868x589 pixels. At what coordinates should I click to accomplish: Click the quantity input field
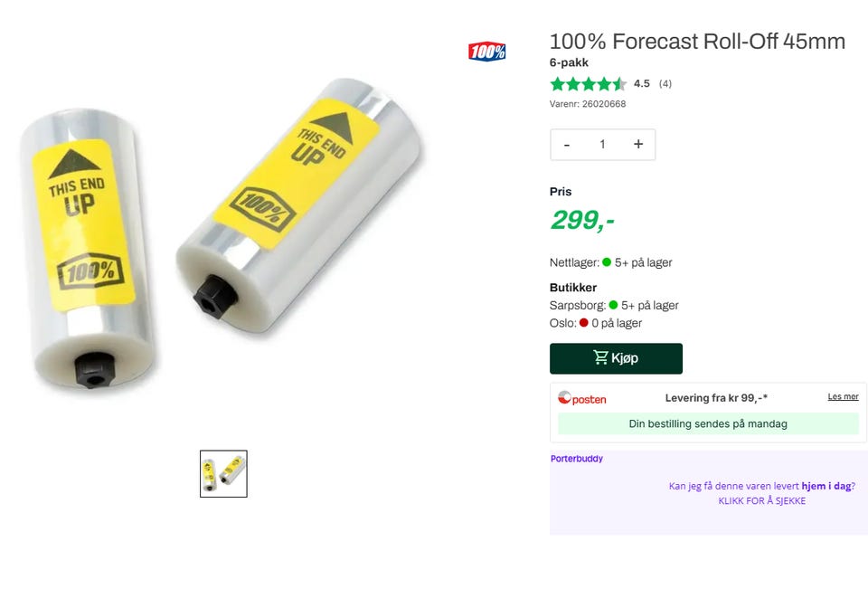click(602, 144)
